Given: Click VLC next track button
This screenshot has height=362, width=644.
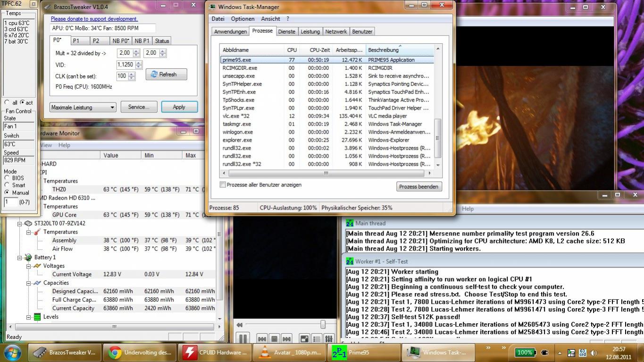Looking at the screenshot, I should coord(286,339).
